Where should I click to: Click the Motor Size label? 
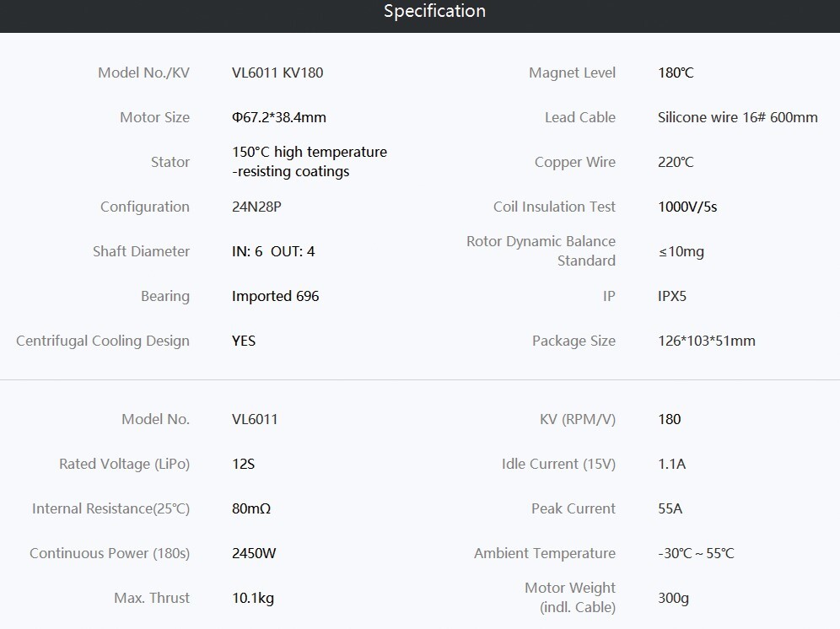coord(155,117)
